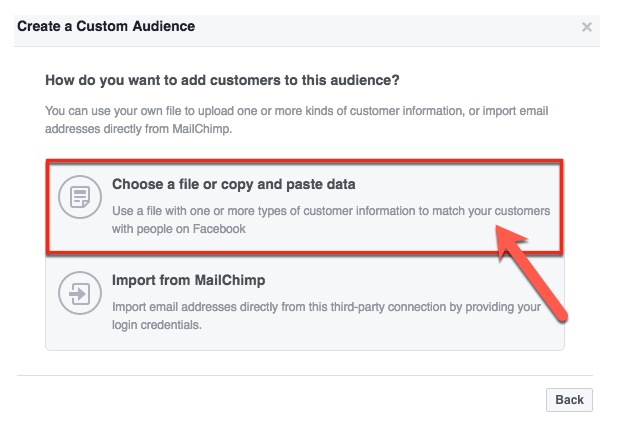This screenshot has height=421, width=628.
Task: Select the Import from MailChimp heading
Action: 189,280
